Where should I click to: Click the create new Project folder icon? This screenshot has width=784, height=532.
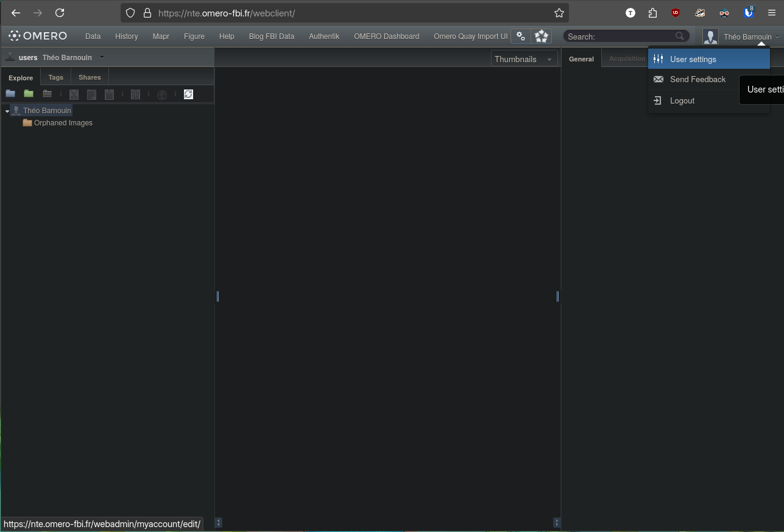[x=10, y=94]
